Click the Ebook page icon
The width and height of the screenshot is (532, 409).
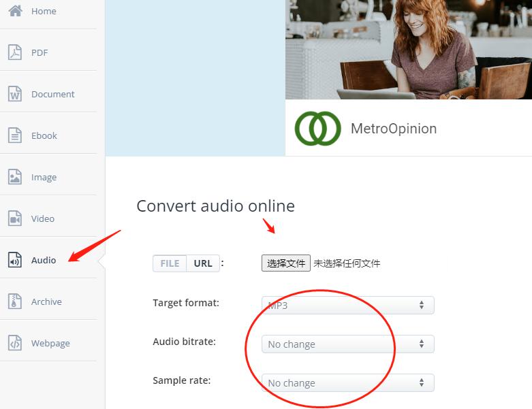pyautogui.click(x=15, y=135)
